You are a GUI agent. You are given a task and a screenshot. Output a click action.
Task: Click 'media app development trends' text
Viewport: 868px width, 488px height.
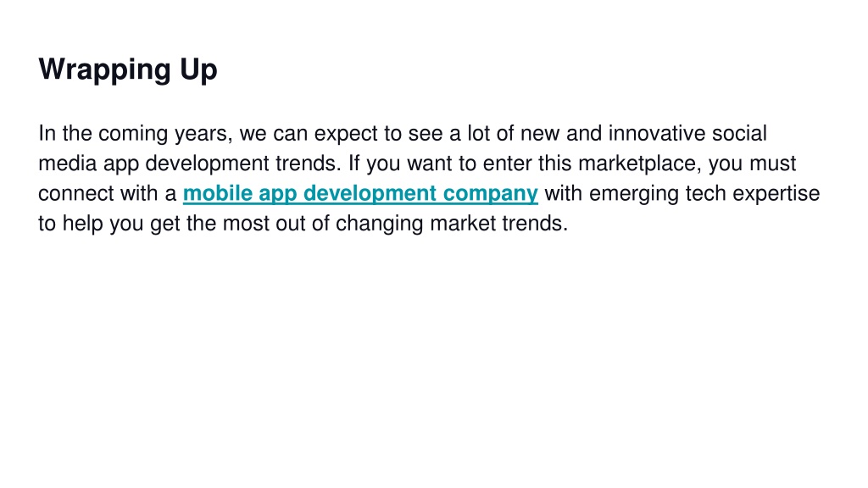point(190,164)
